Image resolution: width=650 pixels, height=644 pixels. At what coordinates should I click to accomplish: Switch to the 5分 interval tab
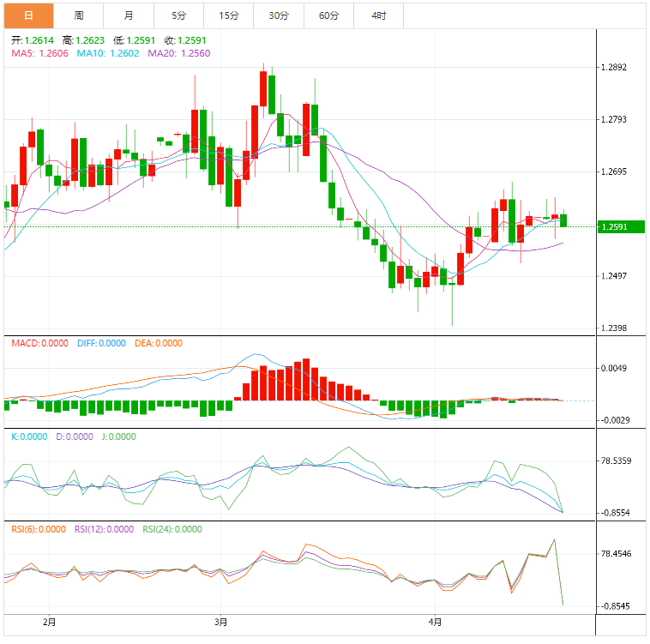tap(178, 15)
